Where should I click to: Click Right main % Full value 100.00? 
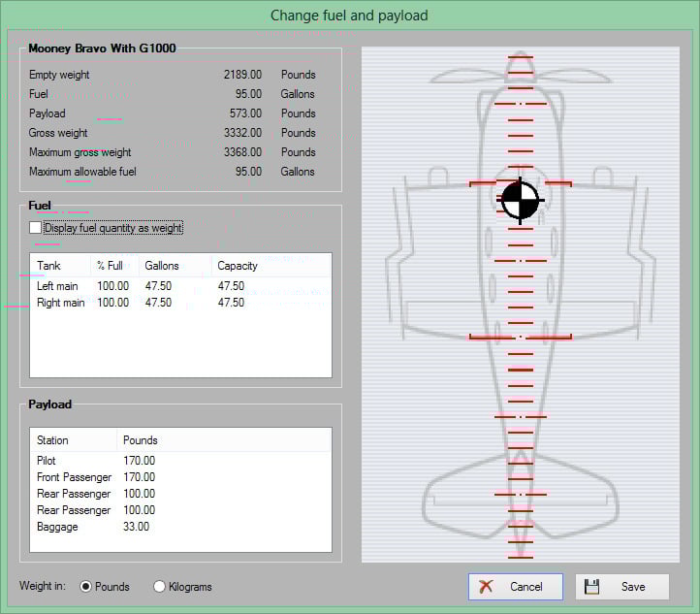tap(112, 303)
